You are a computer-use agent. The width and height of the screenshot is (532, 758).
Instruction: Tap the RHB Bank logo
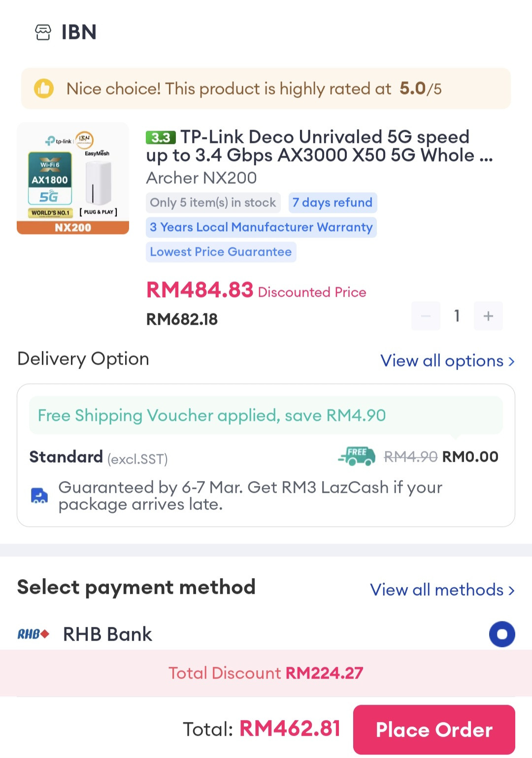(x=33, y=634)
